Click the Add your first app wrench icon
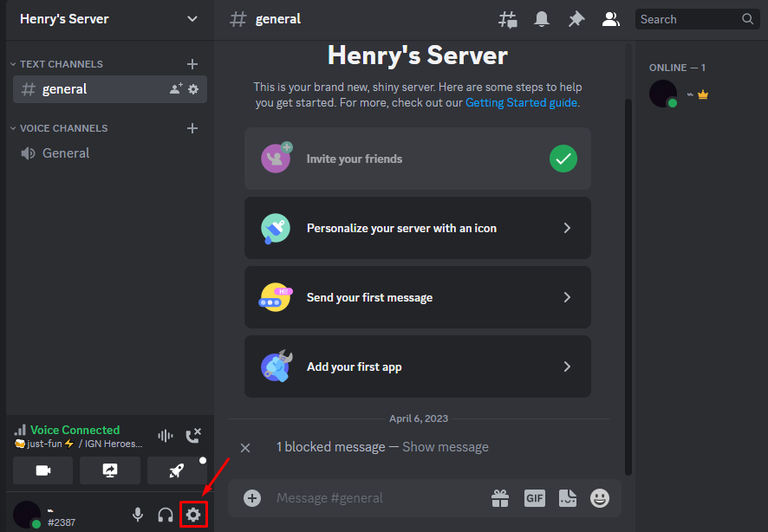 277,367
